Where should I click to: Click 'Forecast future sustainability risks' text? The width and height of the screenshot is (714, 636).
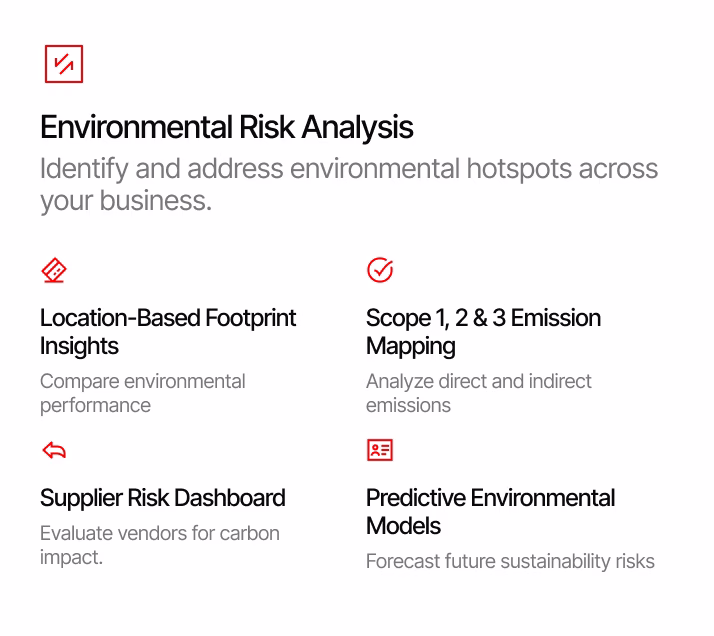pyautogui.click(x=510, y=561)
